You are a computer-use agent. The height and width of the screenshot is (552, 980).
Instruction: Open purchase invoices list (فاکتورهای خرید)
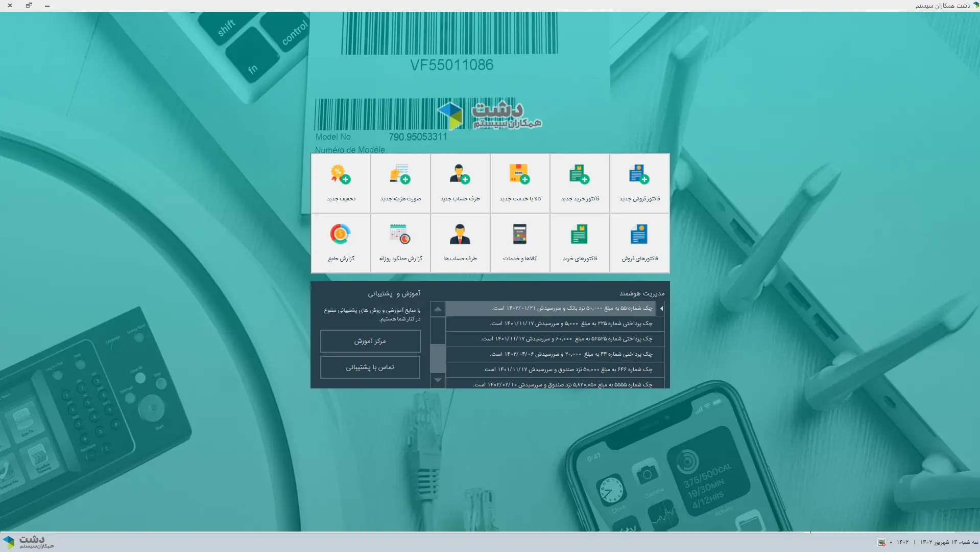580,243
